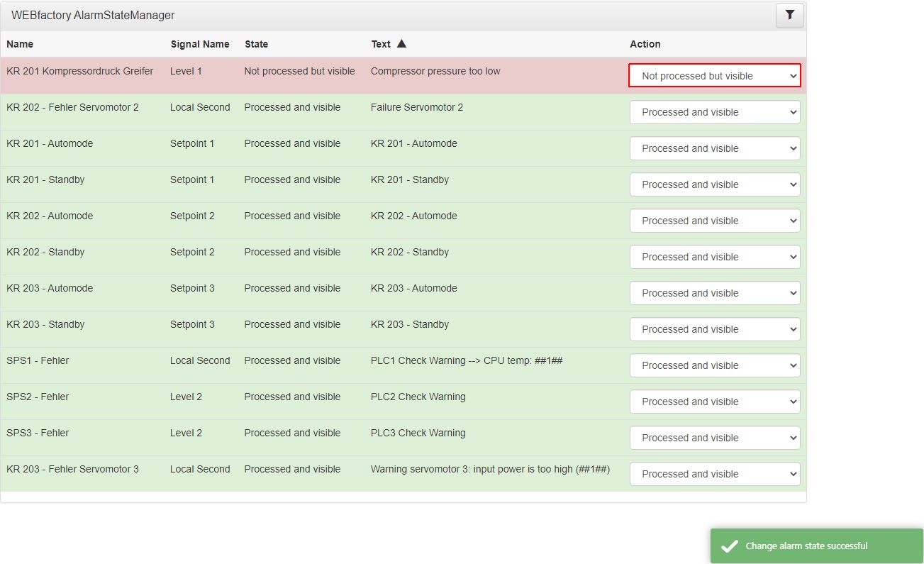Click the Text column header label

click(381, 44)
